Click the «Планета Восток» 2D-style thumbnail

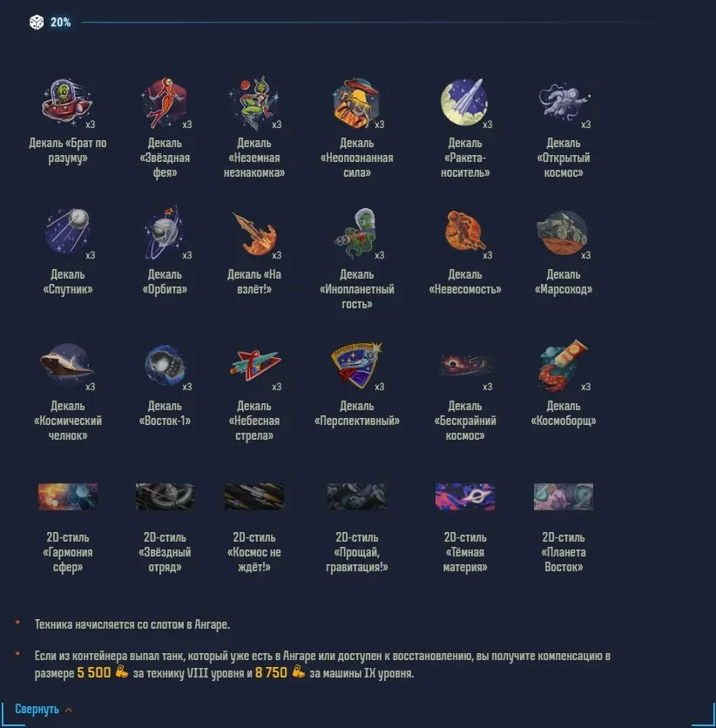(564, 496)
